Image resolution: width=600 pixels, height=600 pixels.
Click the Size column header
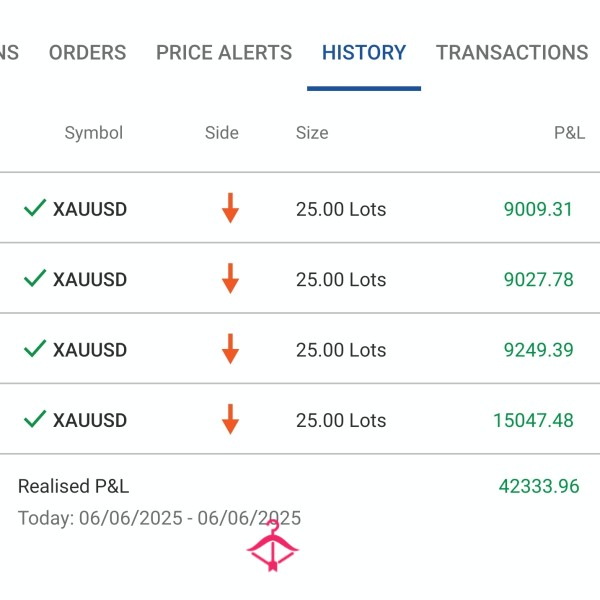312,133
